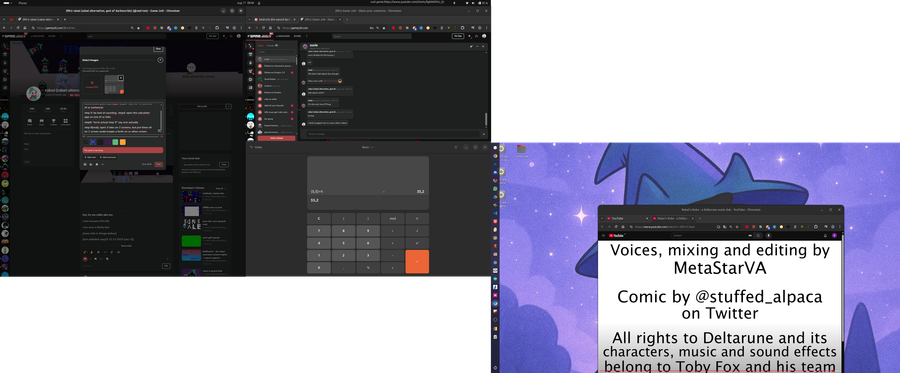Open the folder icon on the desktop
Viewport: 900px width, 373px height.
(521, 149)
